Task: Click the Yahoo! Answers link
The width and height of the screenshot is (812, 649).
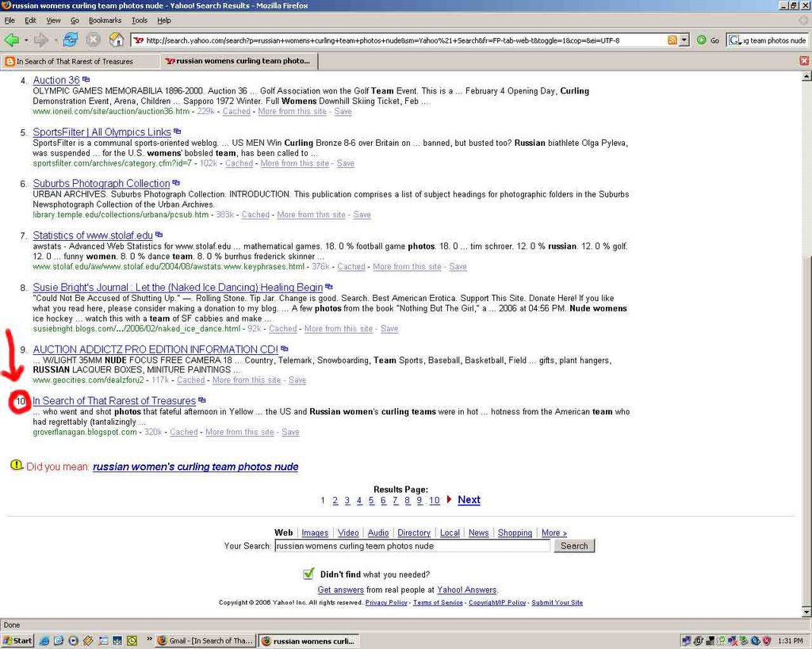Action: click(466, 590)
